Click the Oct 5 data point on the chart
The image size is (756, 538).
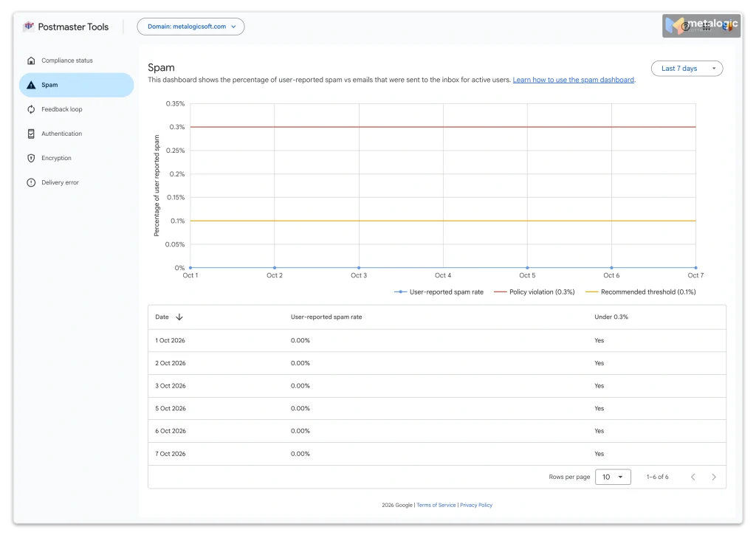[x=527, y=268]
